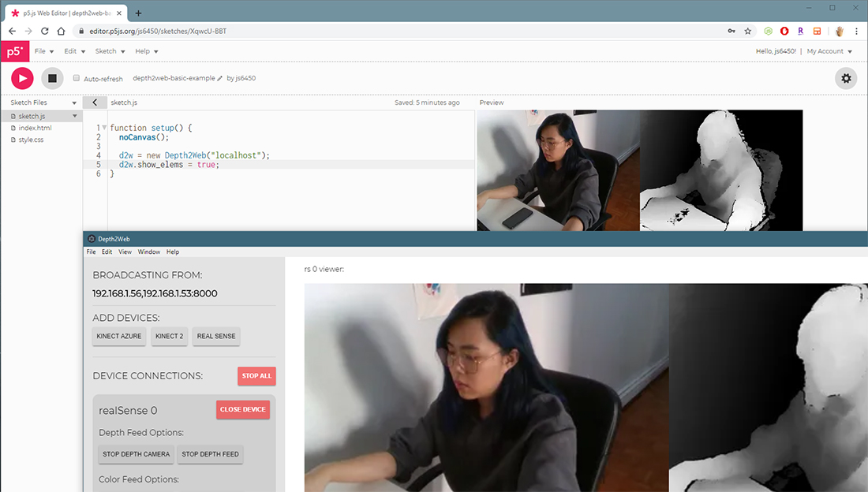This screenshot has width=868, height=492.
Task: Open the browser home page
Action: (x=61, y=31)
